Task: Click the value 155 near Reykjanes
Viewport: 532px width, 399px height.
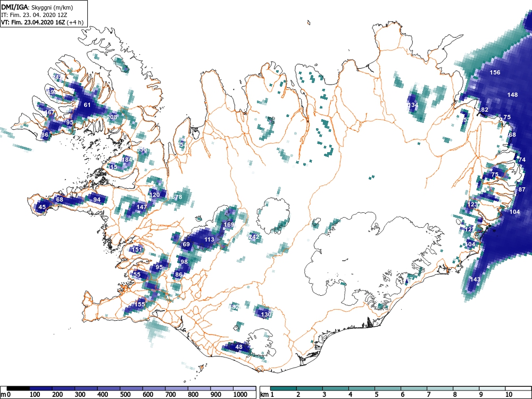Action: pyautogui.click(x=139, y=304)
